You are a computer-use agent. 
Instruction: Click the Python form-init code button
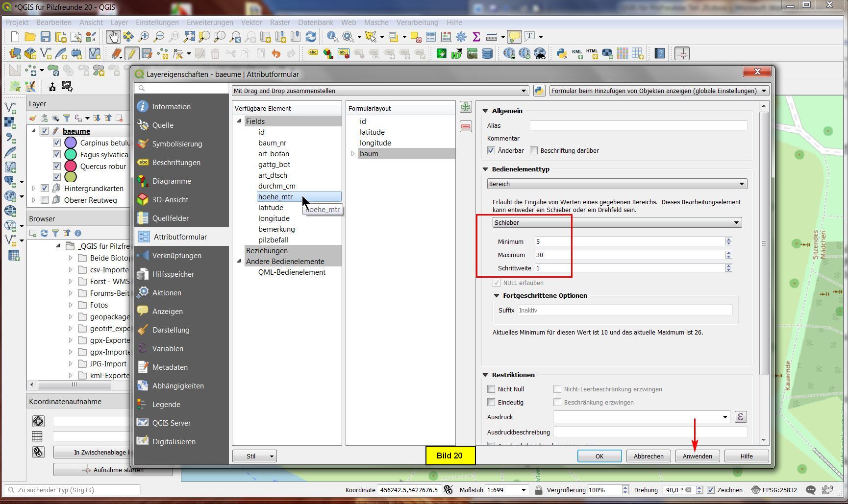point(539,91)
